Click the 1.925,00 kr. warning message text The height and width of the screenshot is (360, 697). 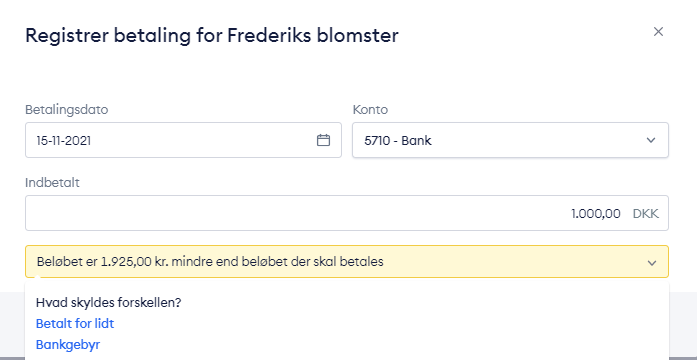coord(210,262)
